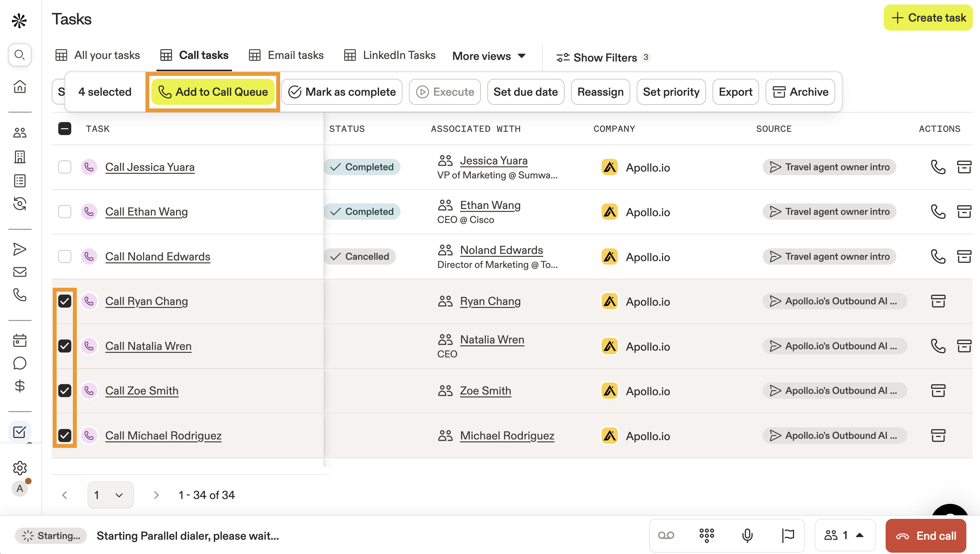Screen dimensions: 980x554
Task: Click the search icon in sidebar
Action: pyautogui.click(x=20, y=55)
